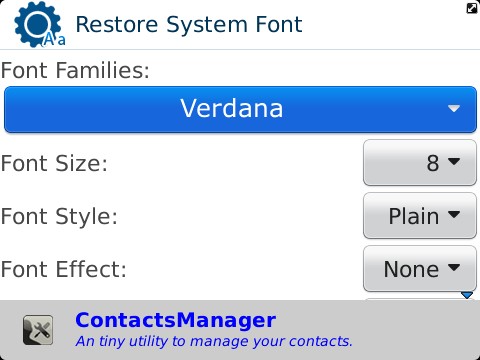Click the ContactsManager tools icon in banner
Image resolution: width=480 pixels, height=360 pixels.
[38, 330]
